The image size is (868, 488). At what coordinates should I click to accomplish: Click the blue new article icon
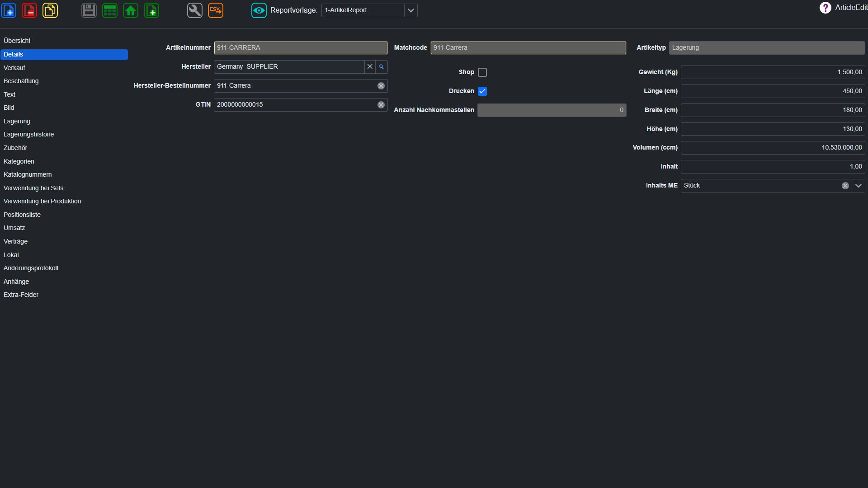[x=9, y=10]
